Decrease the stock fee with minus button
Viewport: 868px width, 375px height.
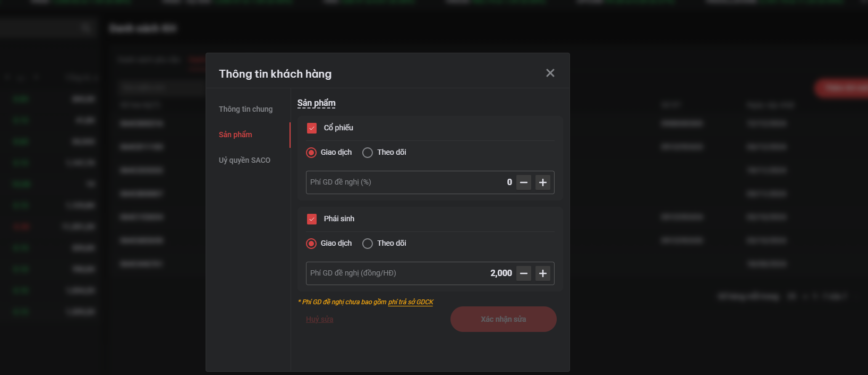[524, 182]
